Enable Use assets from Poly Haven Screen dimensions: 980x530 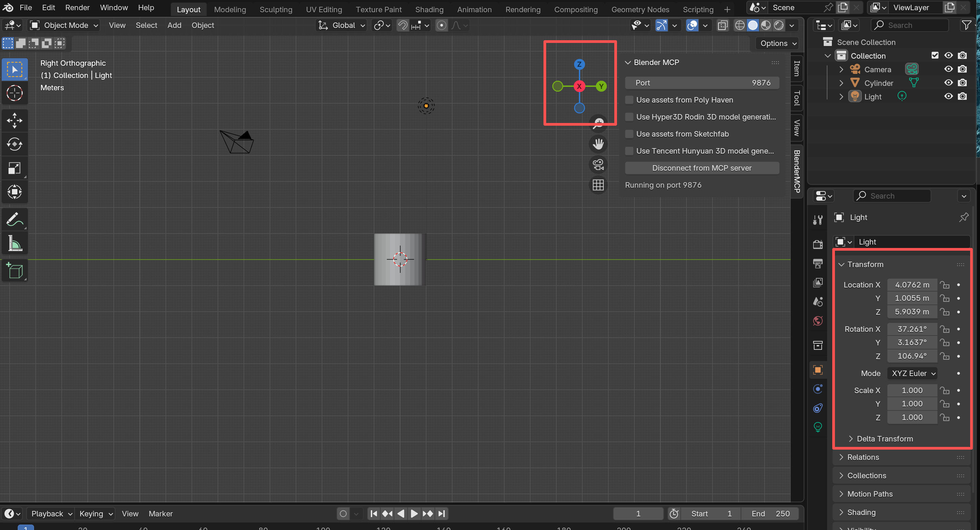(630, 100)
